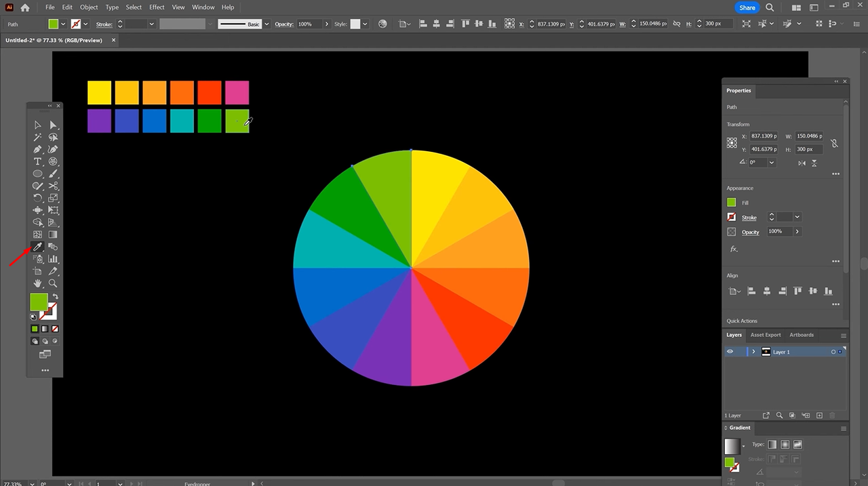Switch to Artboards tab
The height and width of the screenshot is (486, 868).
[x=802, y=335]
